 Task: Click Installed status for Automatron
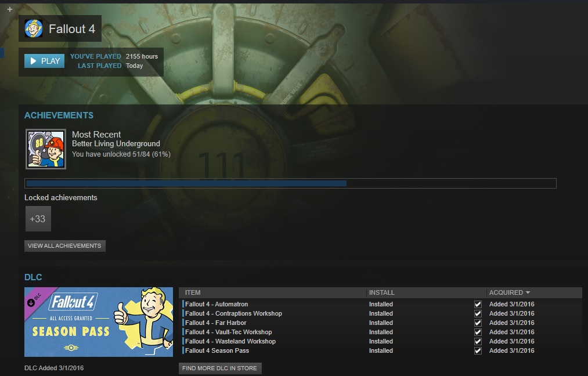(381, 304)
